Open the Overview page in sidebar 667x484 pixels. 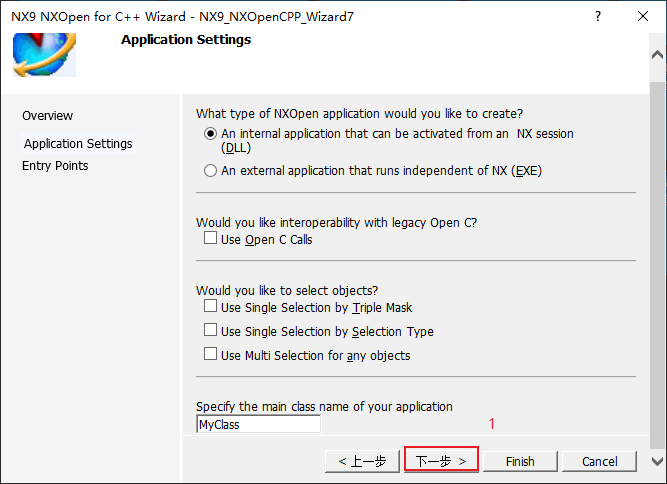pyautogui.click(x=48, y=116)
